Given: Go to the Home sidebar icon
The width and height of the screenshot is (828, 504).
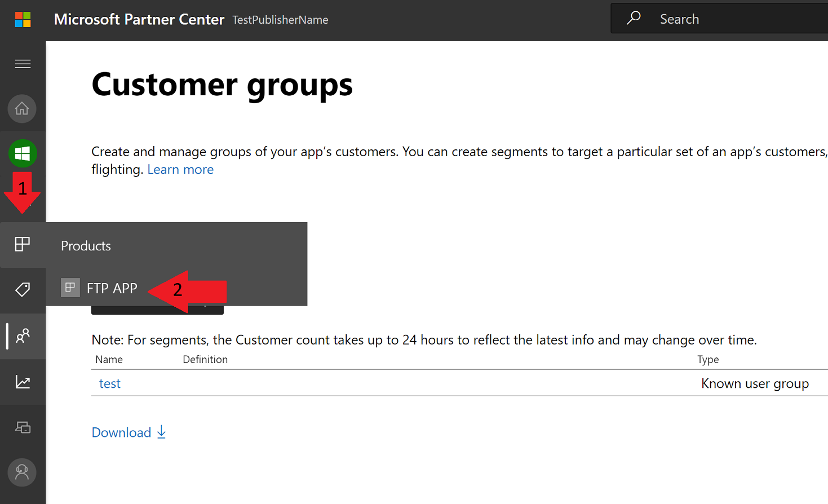Looking at the screenshot, I should point(22,108).
